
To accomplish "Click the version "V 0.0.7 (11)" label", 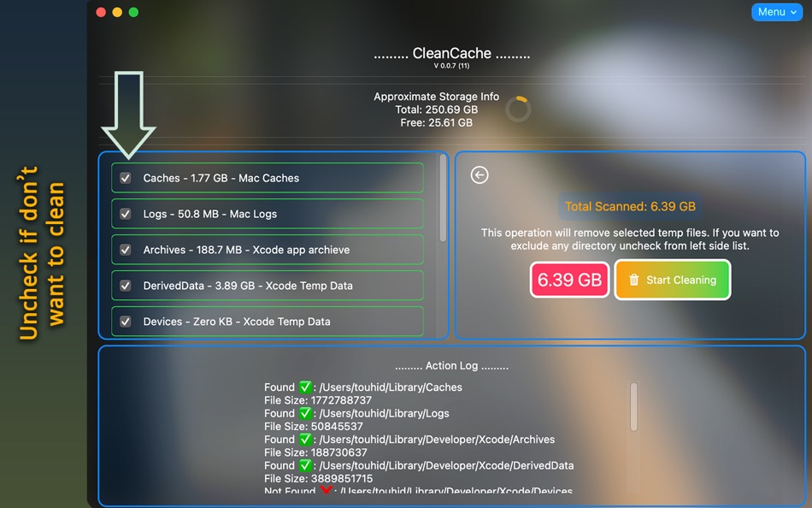I will [x=451, y=66].
